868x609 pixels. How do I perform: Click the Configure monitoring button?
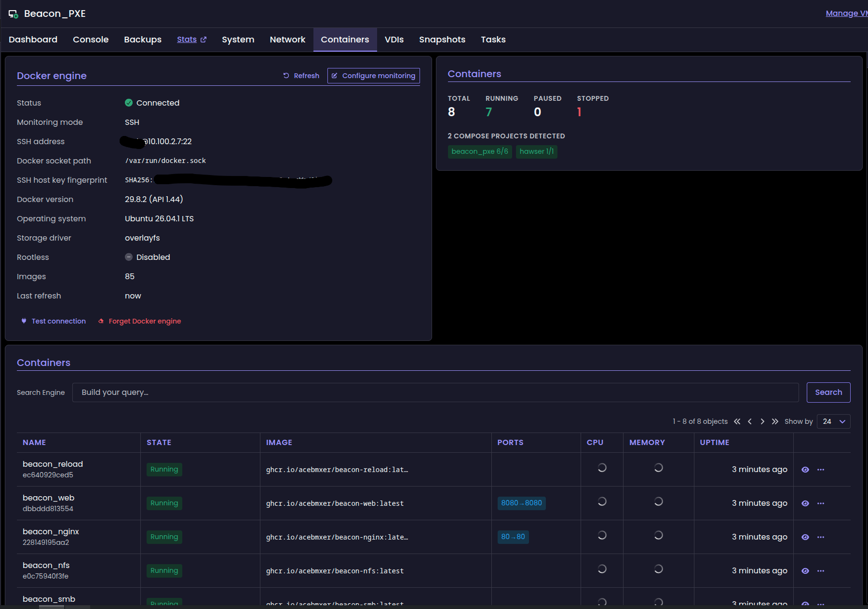pyautogui.click(x=374, y=76)
